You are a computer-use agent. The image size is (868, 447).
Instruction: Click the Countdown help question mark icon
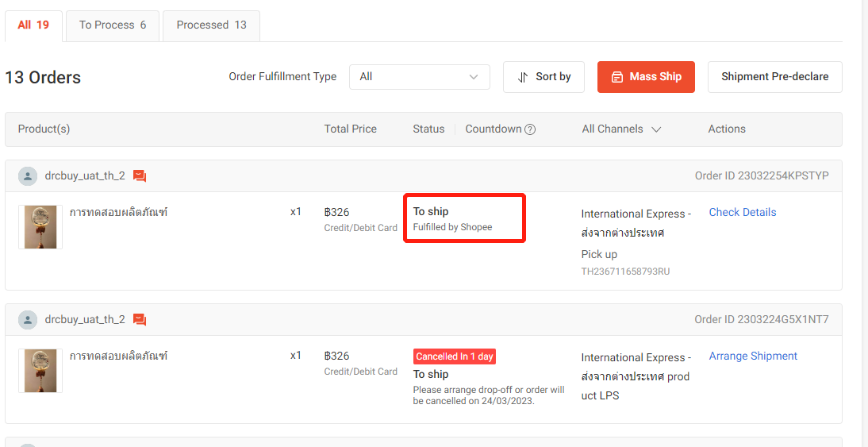[x=530, y=129]
